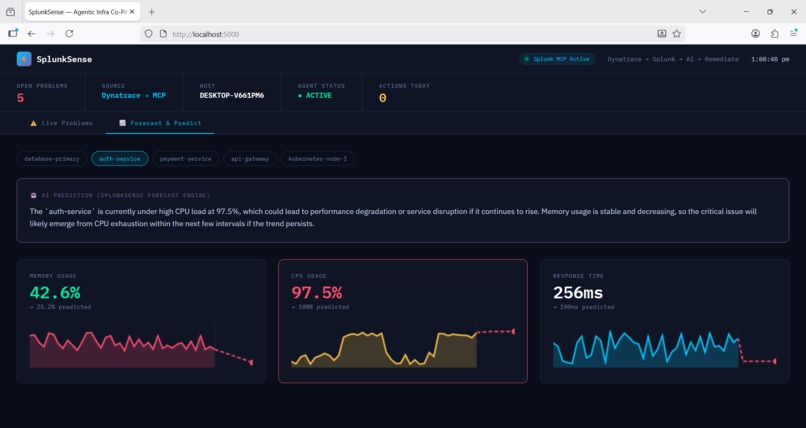This screenshot has width=806, height=428.
Task: Click the 42.6% memory value
Action: [x=55, y=292]
